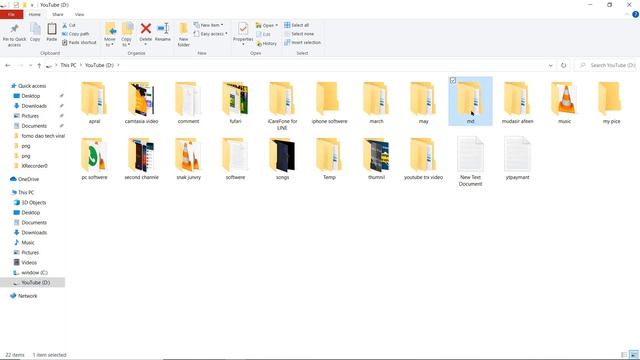Select the iCareFone for LINE folder

[x=282, y=105]
